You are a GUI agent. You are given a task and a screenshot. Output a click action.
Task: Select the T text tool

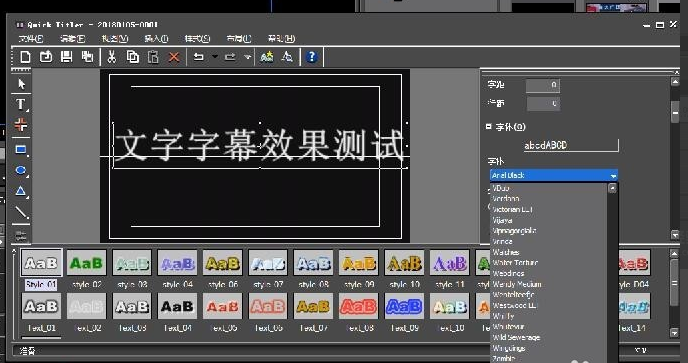coord(21,104)
